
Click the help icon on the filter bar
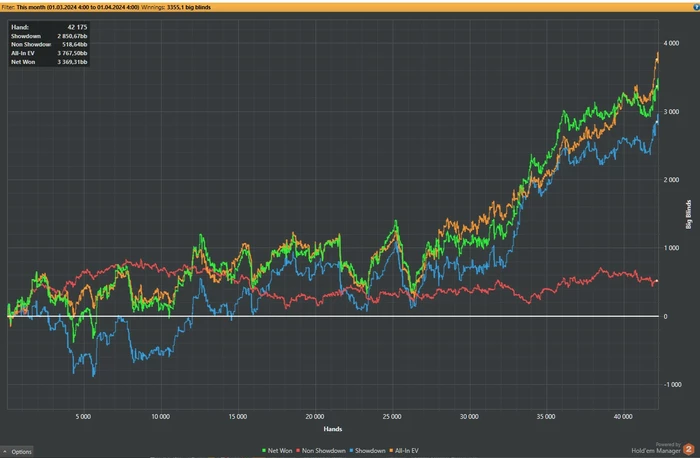coord(696,7)
